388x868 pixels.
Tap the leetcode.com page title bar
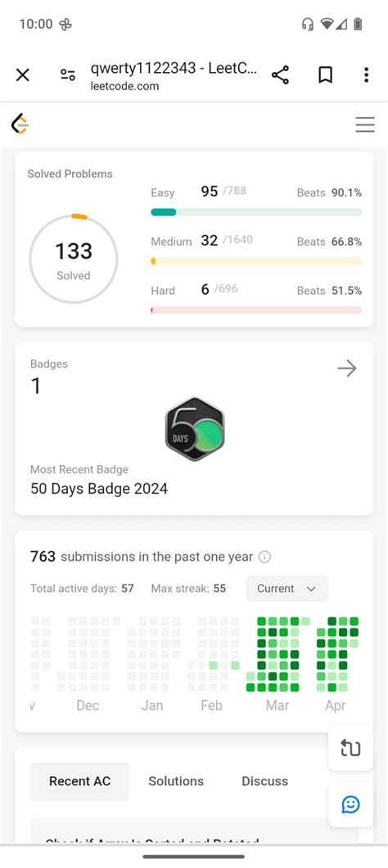174,75
